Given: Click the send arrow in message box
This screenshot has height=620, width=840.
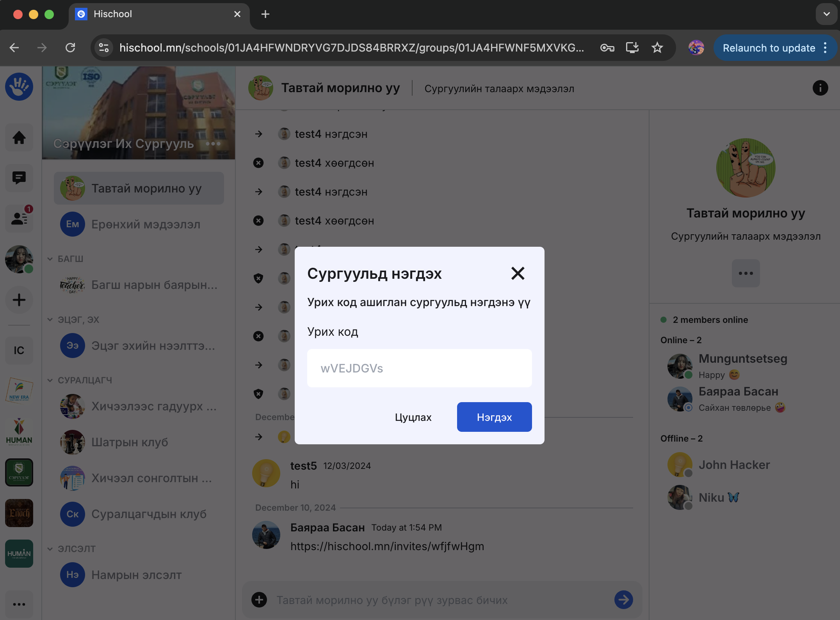Looking at the screenshot, I should 623,600.
